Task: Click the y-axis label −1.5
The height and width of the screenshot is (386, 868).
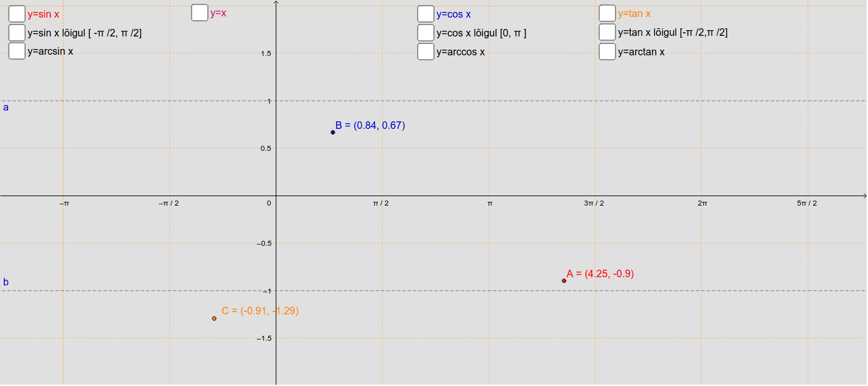Action: pyautogui.click(x=264, y=338)
